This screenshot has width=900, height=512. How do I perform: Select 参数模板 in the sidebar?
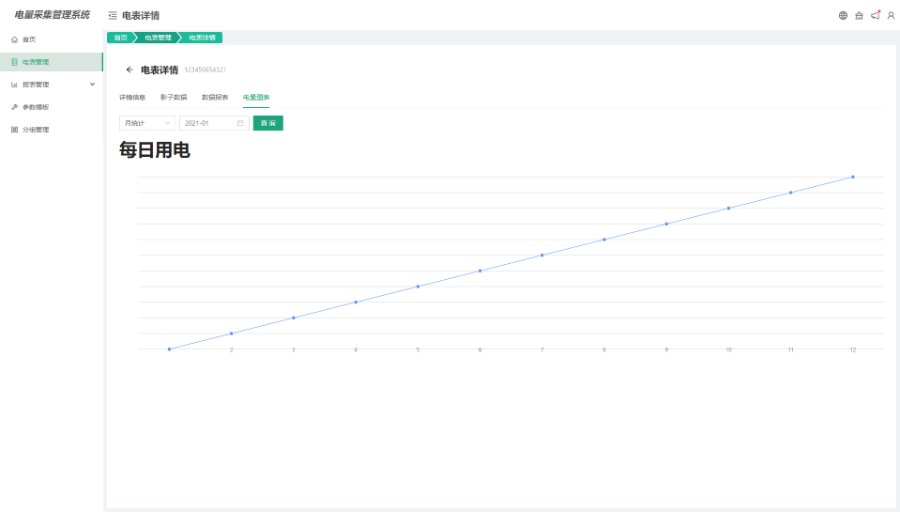coord(36,107)
